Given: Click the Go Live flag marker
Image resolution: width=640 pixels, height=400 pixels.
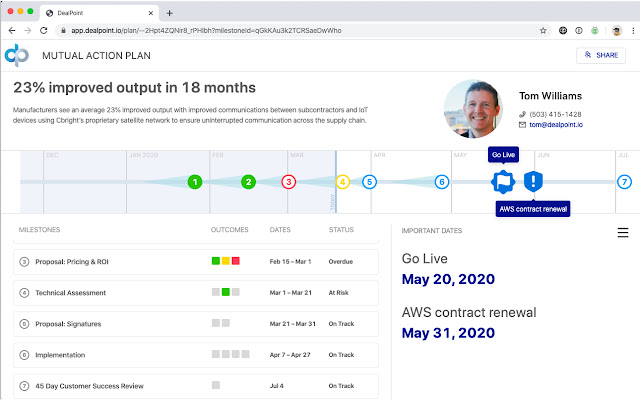Looking at the screenshot, I should click(503, 182).
